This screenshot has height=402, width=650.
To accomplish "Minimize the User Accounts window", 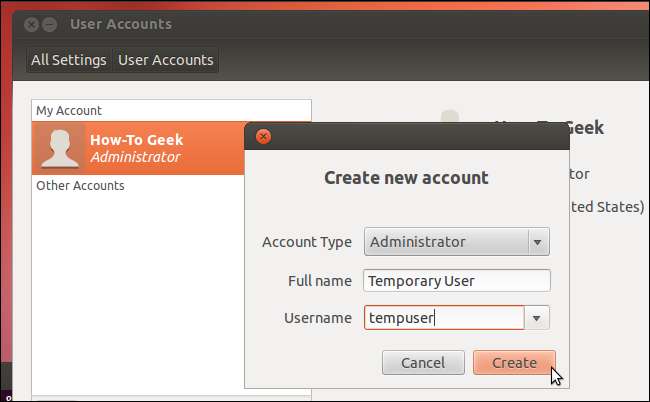I will pos(50,23).
